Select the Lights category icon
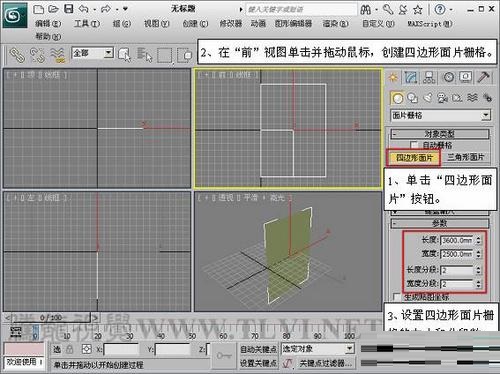500x374 pixels. [x=428, y=98]
